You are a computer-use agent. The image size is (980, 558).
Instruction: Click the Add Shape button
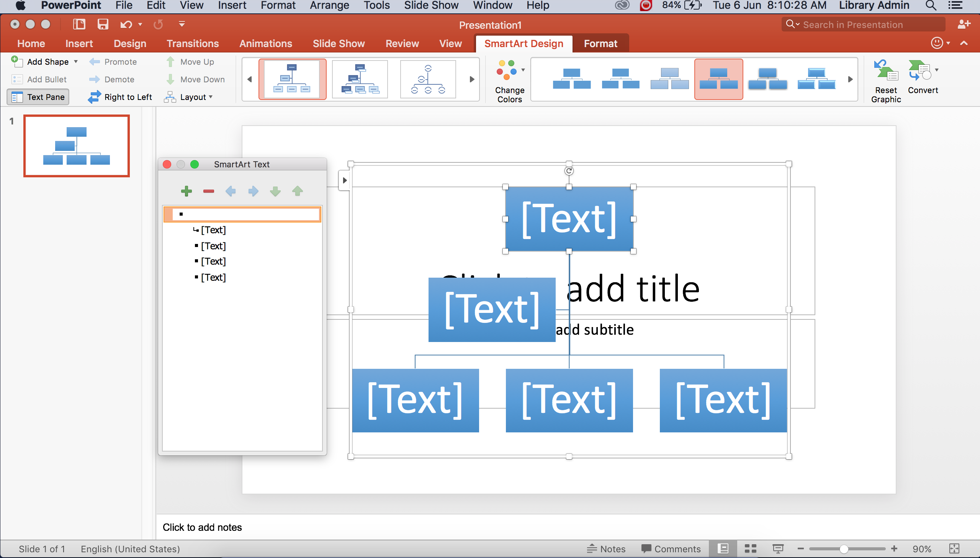click(40, 62)
